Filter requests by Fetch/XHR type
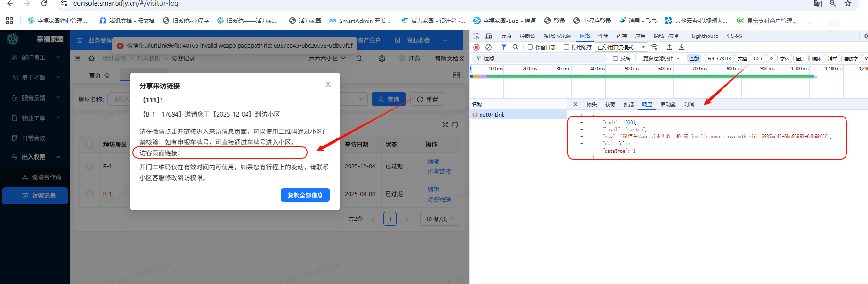This screenshot has height=284, width=868. click(719, 58)
